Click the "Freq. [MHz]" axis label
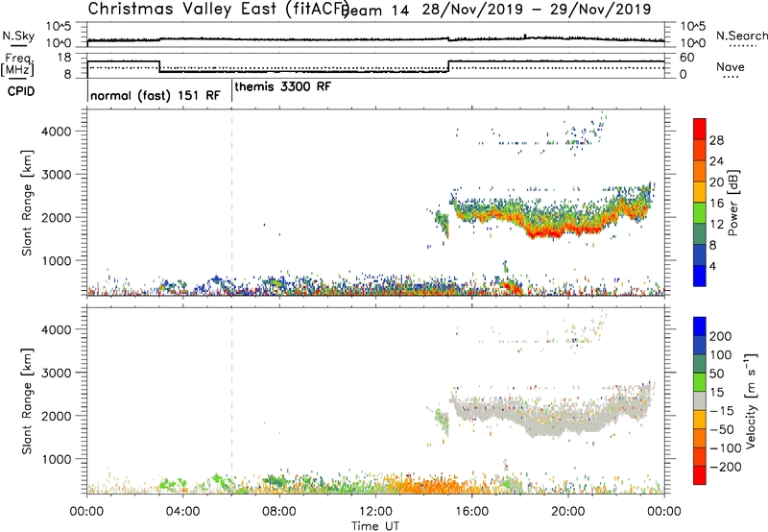 coord(17,65)
